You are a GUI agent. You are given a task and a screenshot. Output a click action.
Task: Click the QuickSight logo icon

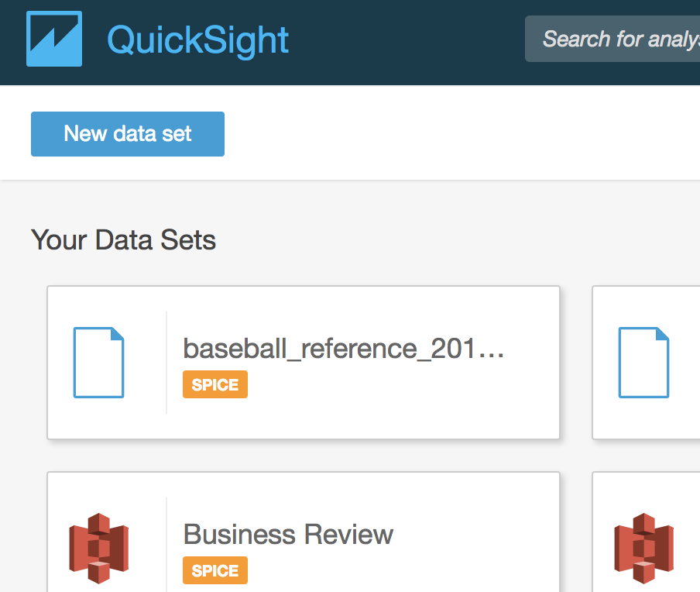54,39
